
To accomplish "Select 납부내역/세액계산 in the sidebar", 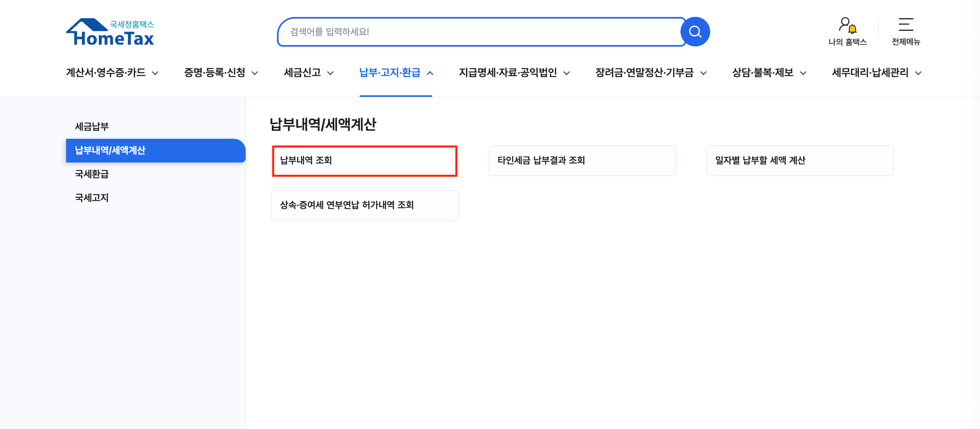I will coord(155,150).
